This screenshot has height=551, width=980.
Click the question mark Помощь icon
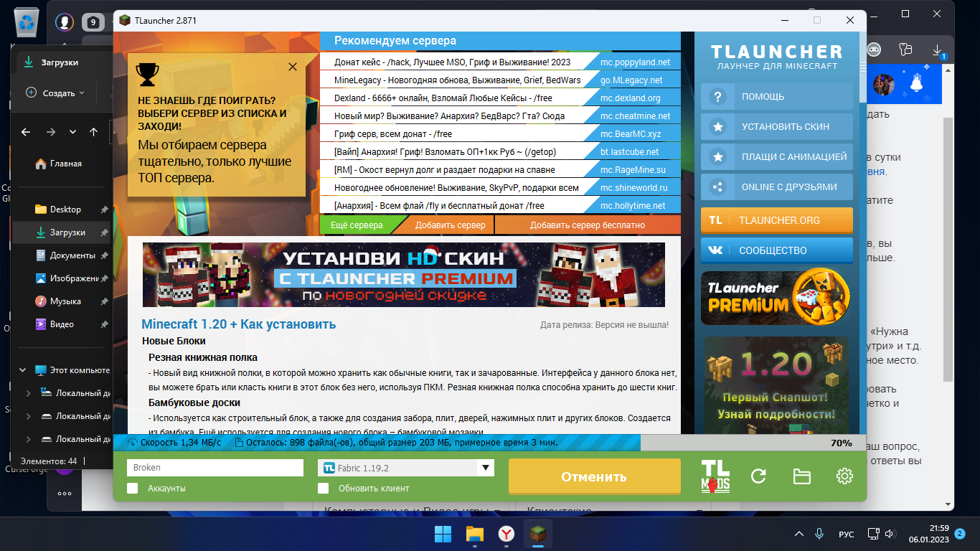click(717, 96)
